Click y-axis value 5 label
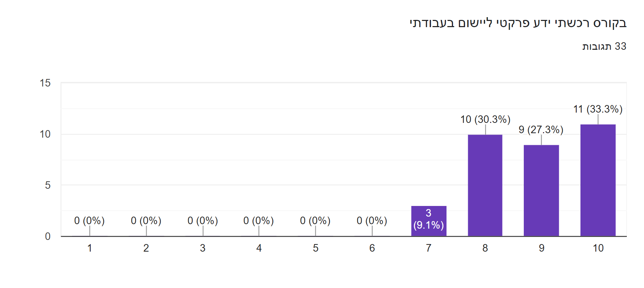Screen dimensions: 644x288 (x=48, y=185)
